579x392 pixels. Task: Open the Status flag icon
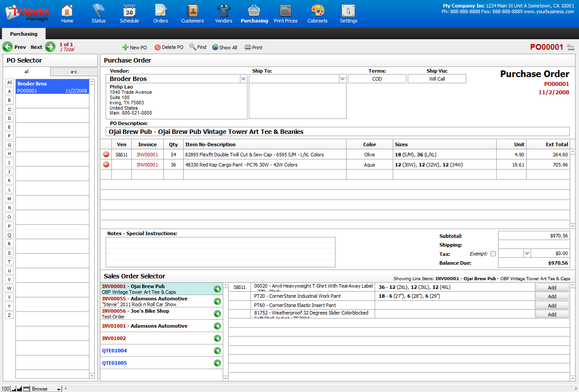click(x=98, y=10)
